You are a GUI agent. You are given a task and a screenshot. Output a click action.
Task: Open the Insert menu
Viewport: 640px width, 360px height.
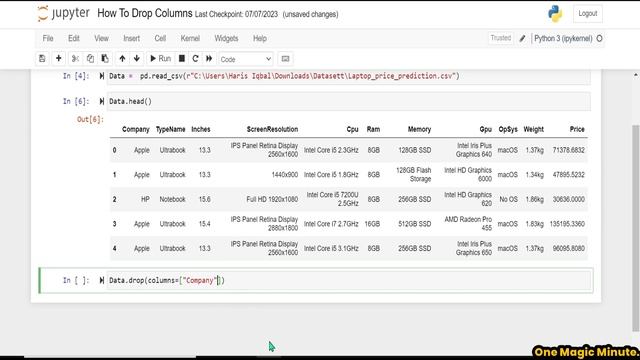point(131,38)
